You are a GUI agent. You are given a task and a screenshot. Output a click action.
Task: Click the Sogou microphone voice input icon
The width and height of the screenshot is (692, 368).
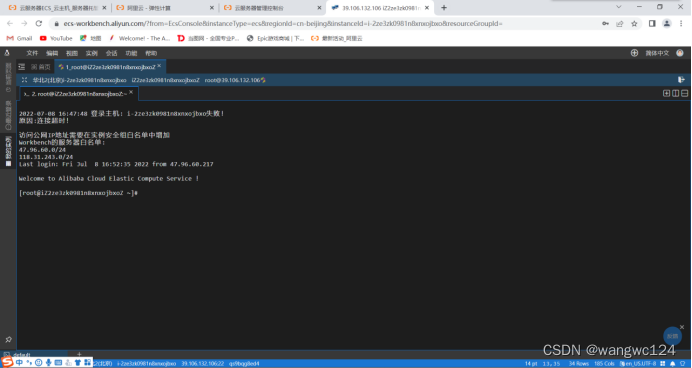pyautogui.click(x=49, y=362)
